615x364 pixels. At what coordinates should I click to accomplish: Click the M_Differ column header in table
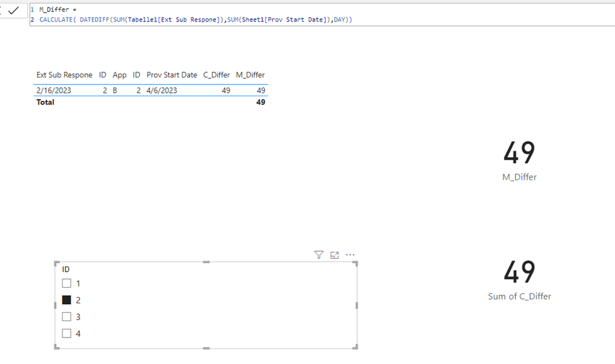point(250,75)
